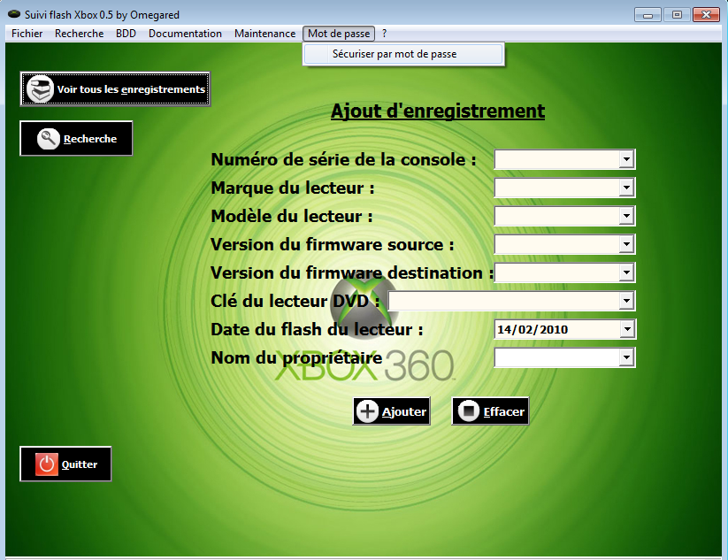Click the Ajout d'enregistrement heading
The image size is (728, 560).
tap(438, 111)
